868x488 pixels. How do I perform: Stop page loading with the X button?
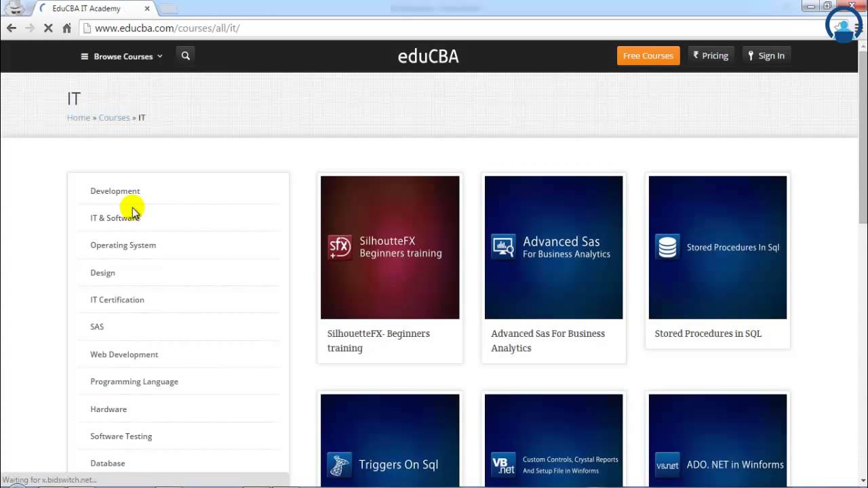(48, 28)
